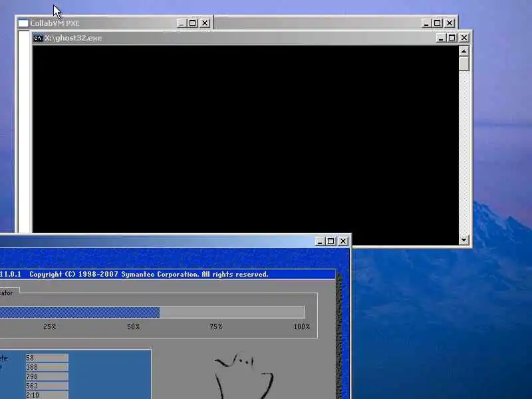Close the X:\ghost32.exe console window

coord(464,38)
